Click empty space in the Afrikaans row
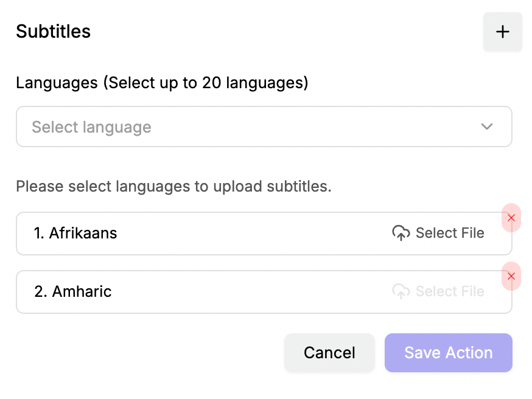 click(x=250, y=233)
